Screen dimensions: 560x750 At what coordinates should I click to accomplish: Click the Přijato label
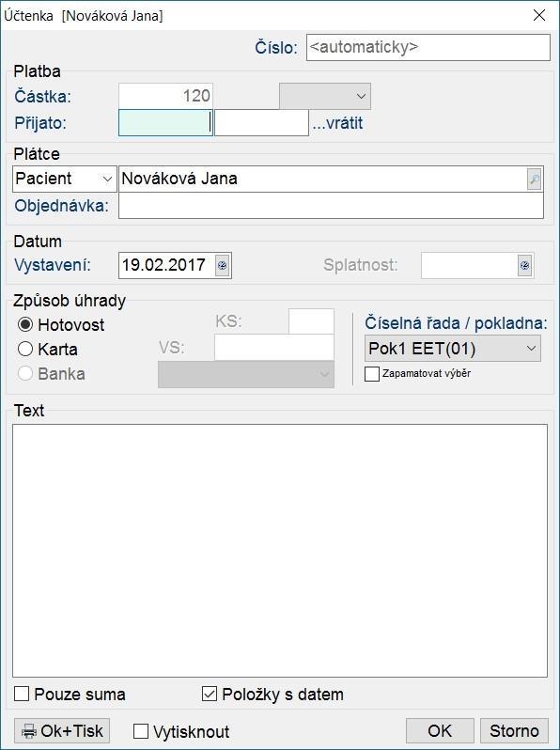click(x=40, y=123)
